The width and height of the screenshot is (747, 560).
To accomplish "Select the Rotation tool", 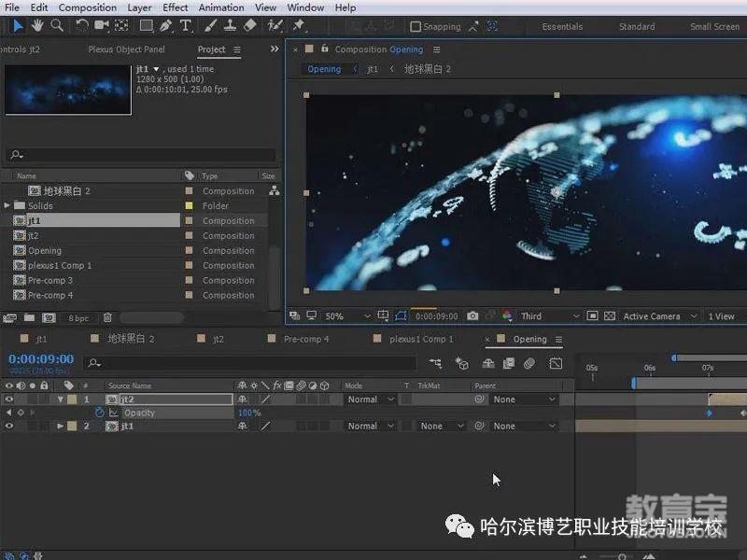I will [81, 25].
